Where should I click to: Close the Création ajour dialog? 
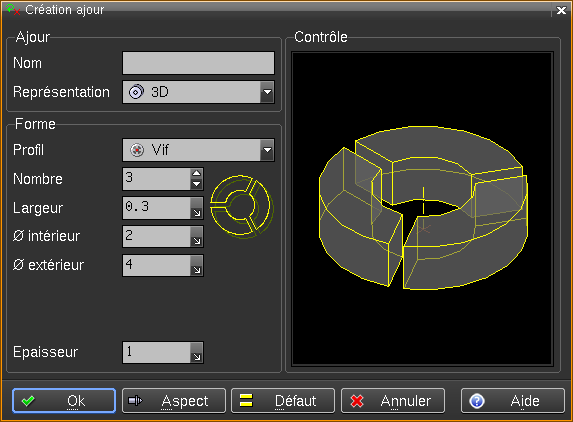pyautogui.click(x=561, y=10)
